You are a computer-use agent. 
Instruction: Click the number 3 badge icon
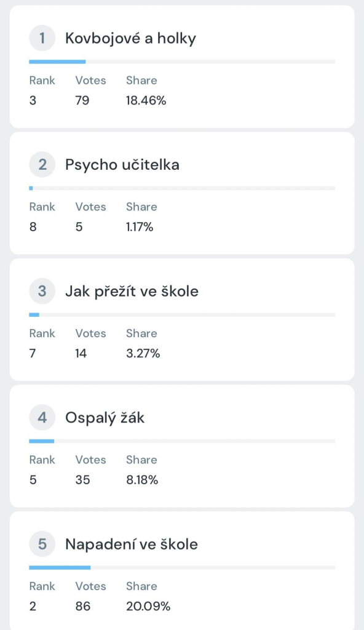(x=42, y=291)
